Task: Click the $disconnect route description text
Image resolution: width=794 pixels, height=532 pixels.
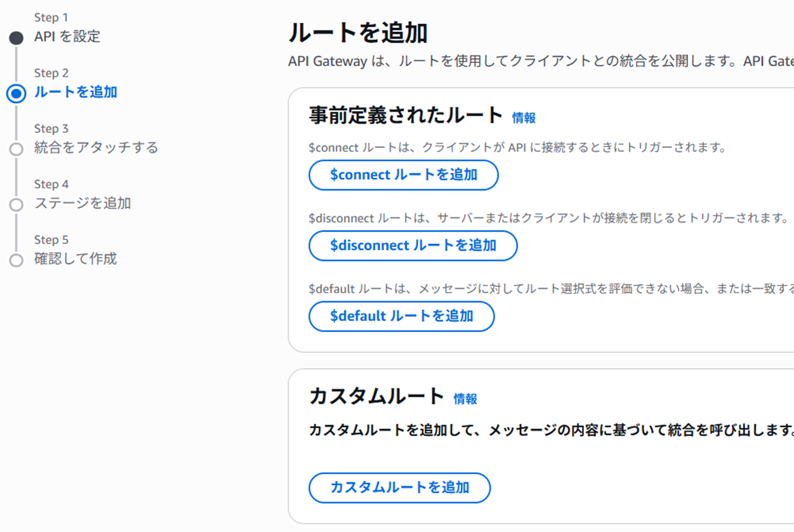Action: click(548, 218)
